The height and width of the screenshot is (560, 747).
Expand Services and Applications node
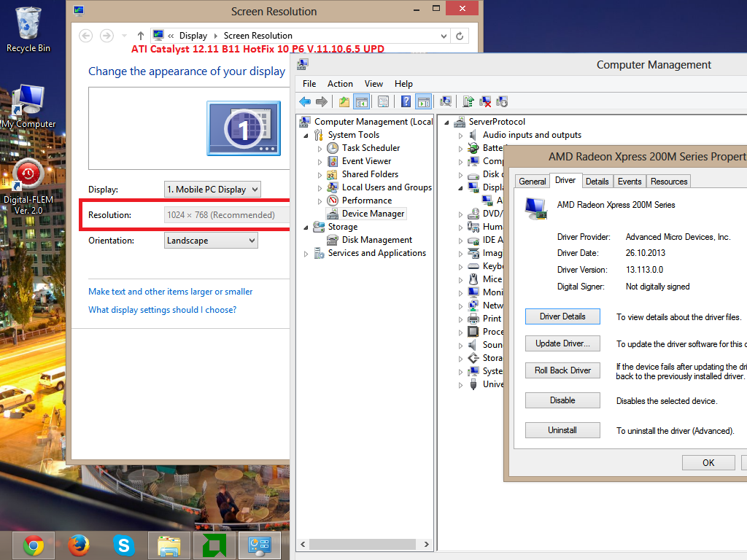[x=306, y=254]
